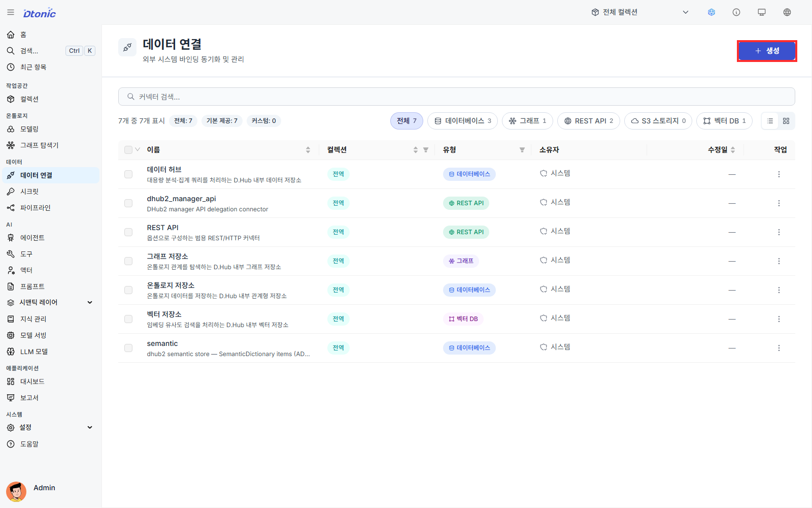
Task: Open the sidebar 검색 Ctrl K box
Action: [x=51, y=51]
